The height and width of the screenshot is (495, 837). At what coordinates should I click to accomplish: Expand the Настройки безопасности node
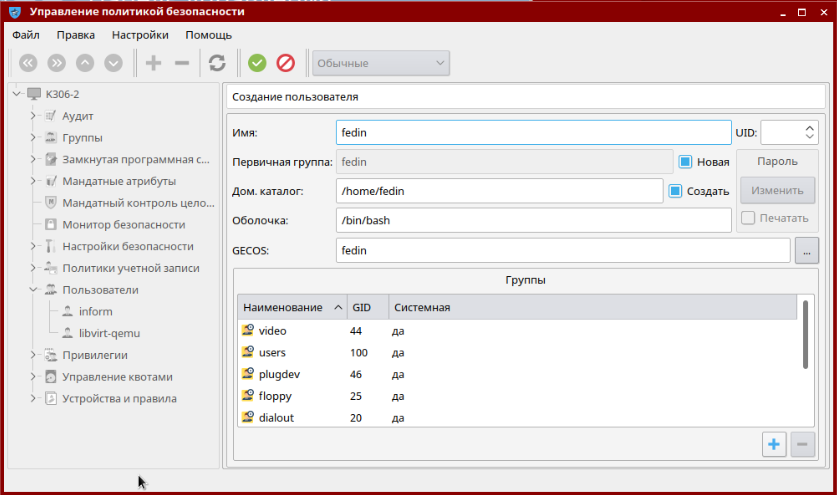coord(33,246)
